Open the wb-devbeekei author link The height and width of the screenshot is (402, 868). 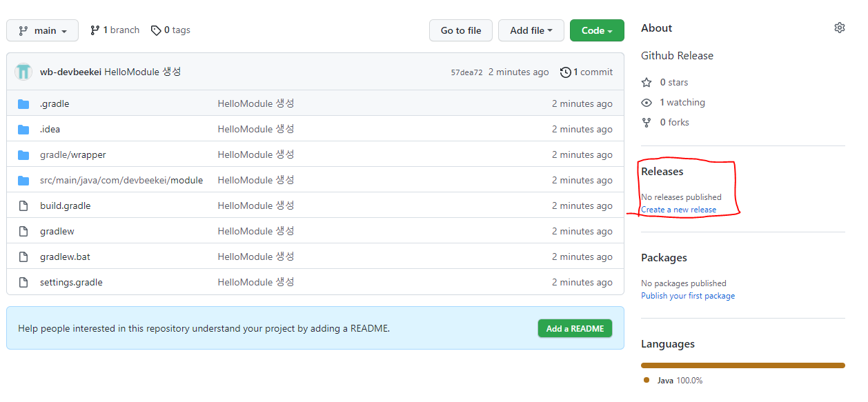click(x=70, y=72)
